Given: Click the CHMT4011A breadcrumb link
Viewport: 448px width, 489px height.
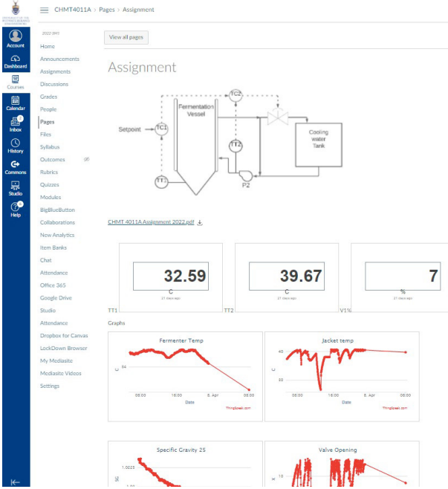Looking at the screenshot, I should [73, 10].
